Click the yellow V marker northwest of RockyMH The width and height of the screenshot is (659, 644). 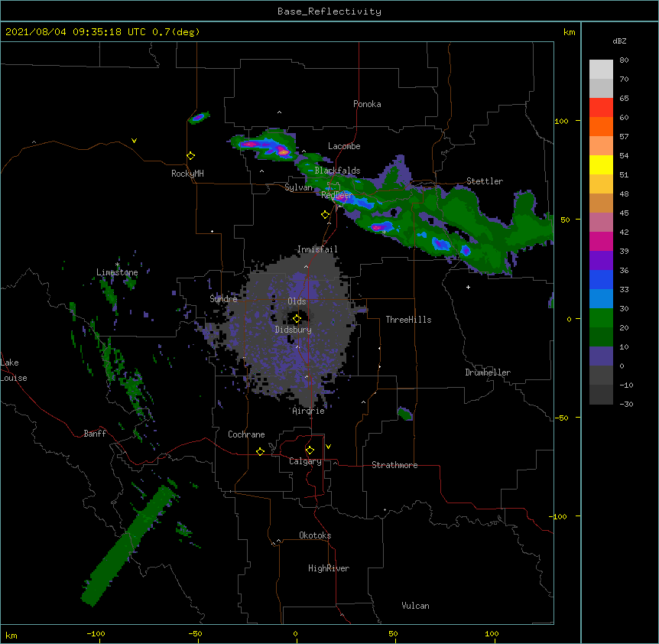(x=134, y=141)
